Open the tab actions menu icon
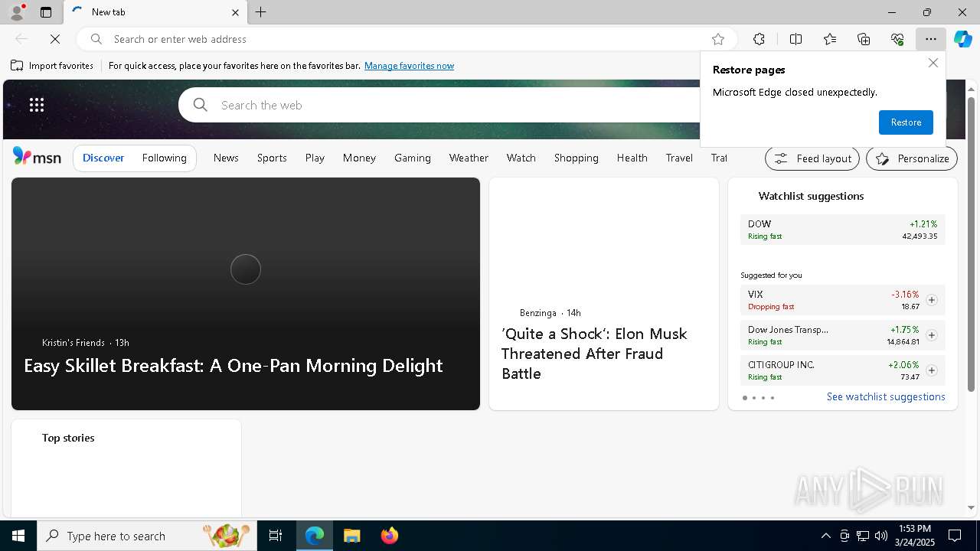 pos(46,12)
